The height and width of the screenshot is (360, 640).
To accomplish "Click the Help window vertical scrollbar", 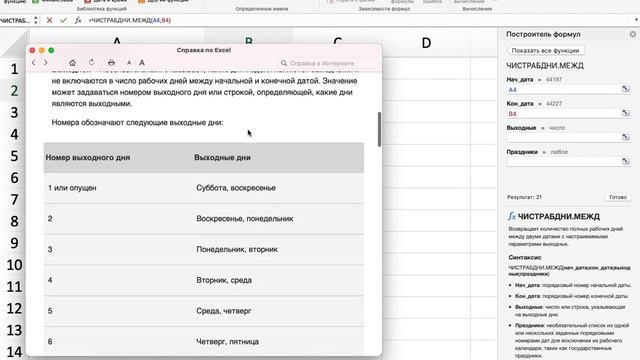I will pos(379,129).
